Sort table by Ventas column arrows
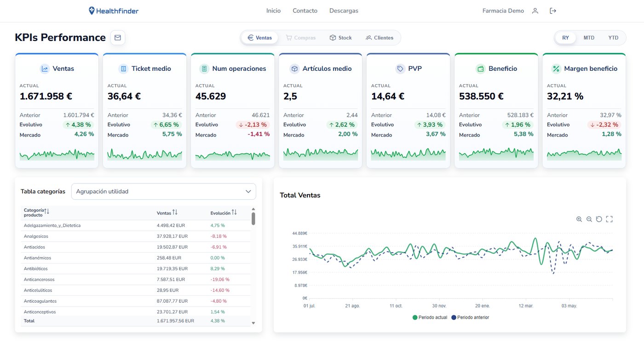644x351 pixels. point(175,213)
